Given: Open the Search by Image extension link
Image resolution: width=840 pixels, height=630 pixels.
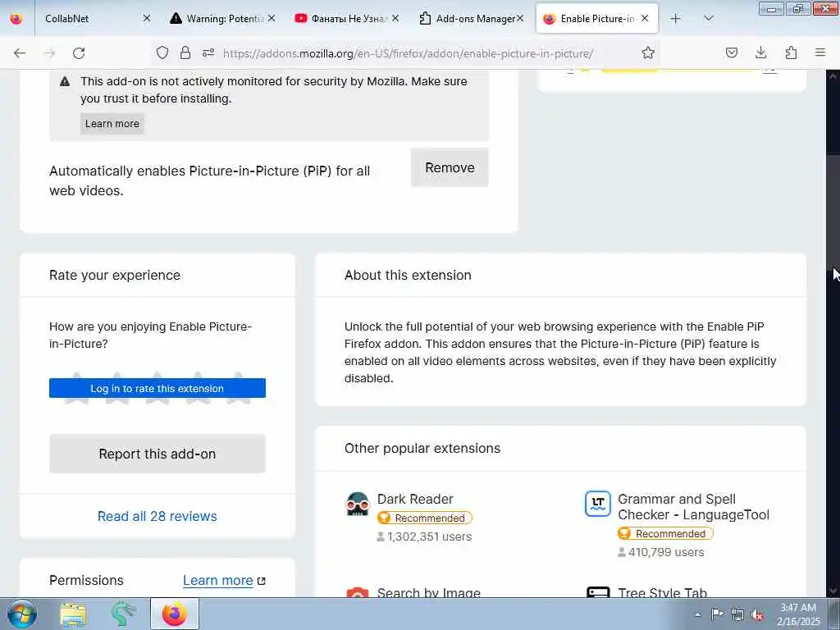Looking at the screenshot, I should coord(428,591).
